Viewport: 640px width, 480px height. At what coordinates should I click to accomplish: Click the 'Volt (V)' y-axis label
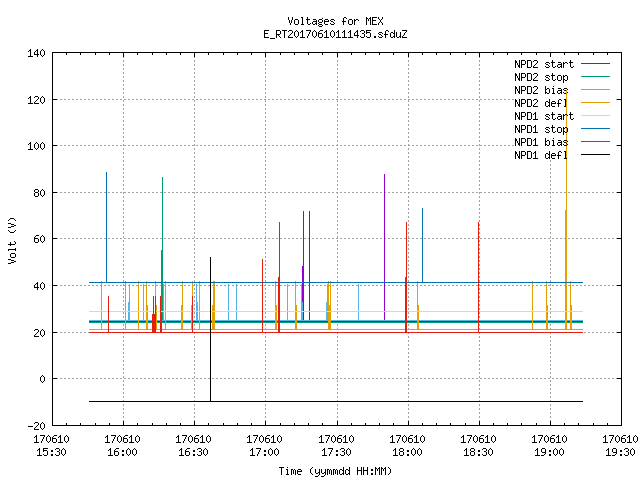pyautogui.click(x=12, y=240)
